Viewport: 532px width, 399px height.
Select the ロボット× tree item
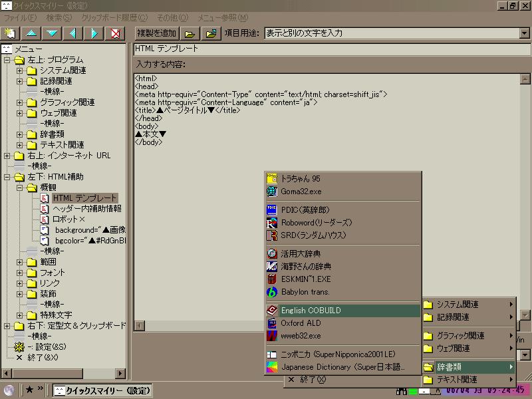[x=69, y=219]
